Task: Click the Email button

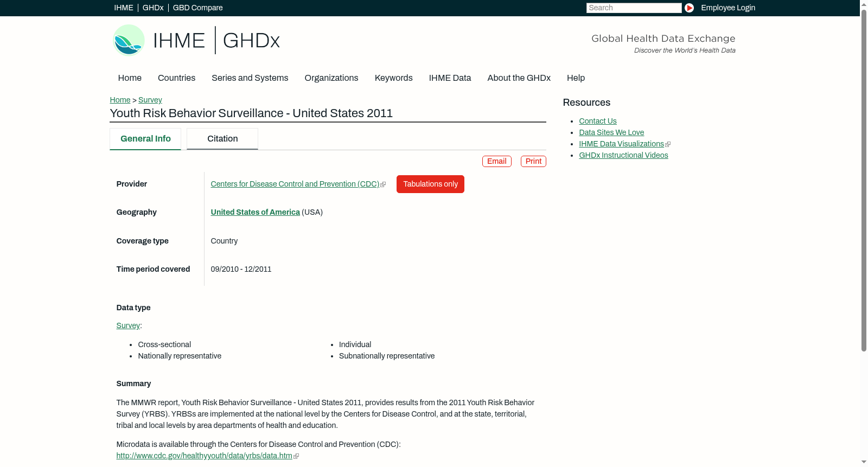Action: pyautogui.click(x=497, y=161)
